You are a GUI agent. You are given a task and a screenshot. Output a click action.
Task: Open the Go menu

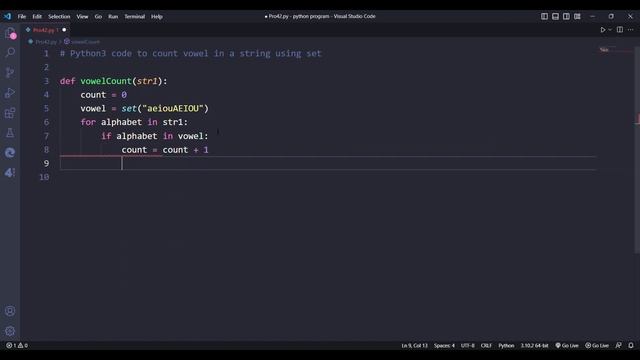click(x=98, y=16)
